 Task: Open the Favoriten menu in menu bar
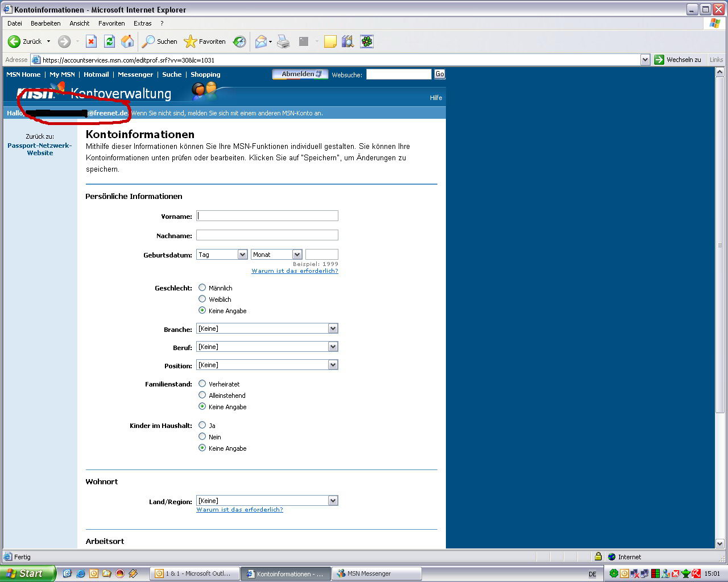[111, 23]
